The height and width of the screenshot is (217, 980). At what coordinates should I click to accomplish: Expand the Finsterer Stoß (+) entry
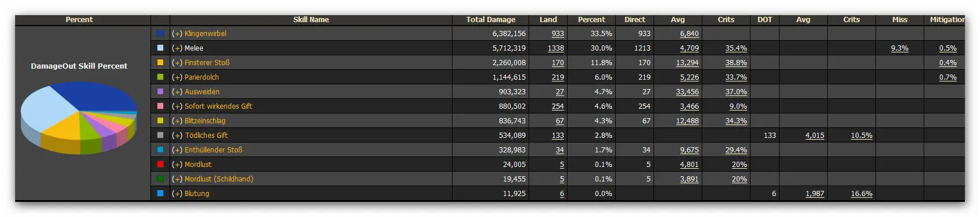pos(177,63)
